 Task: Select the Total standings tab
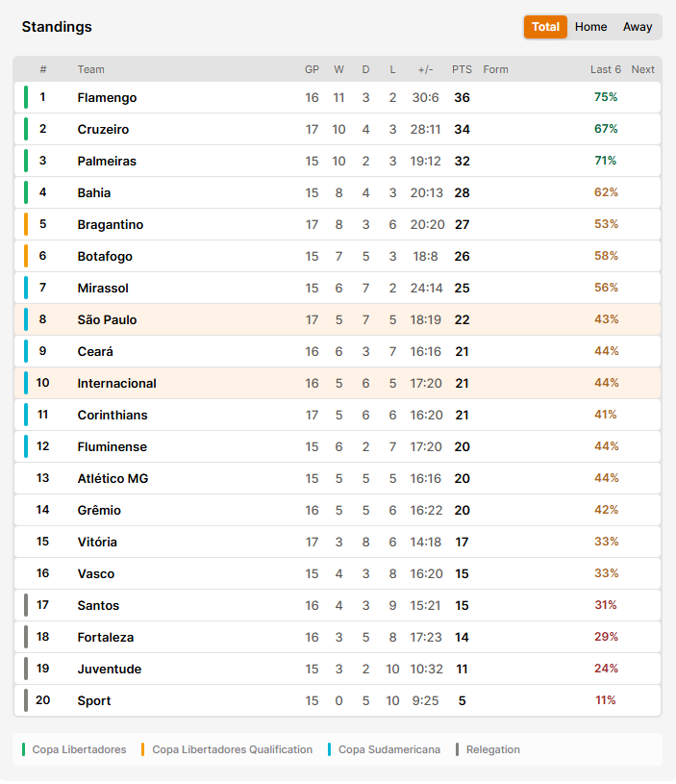coord(545,27)
